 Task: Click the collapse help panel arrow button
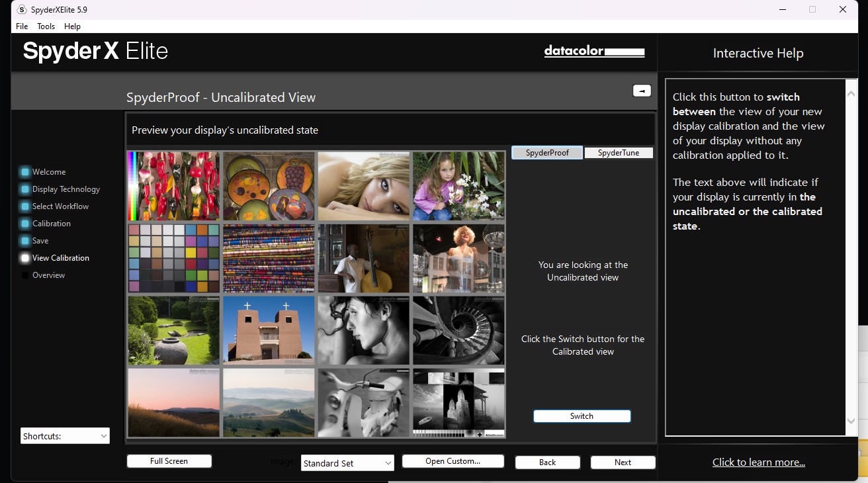click(642, 91)
